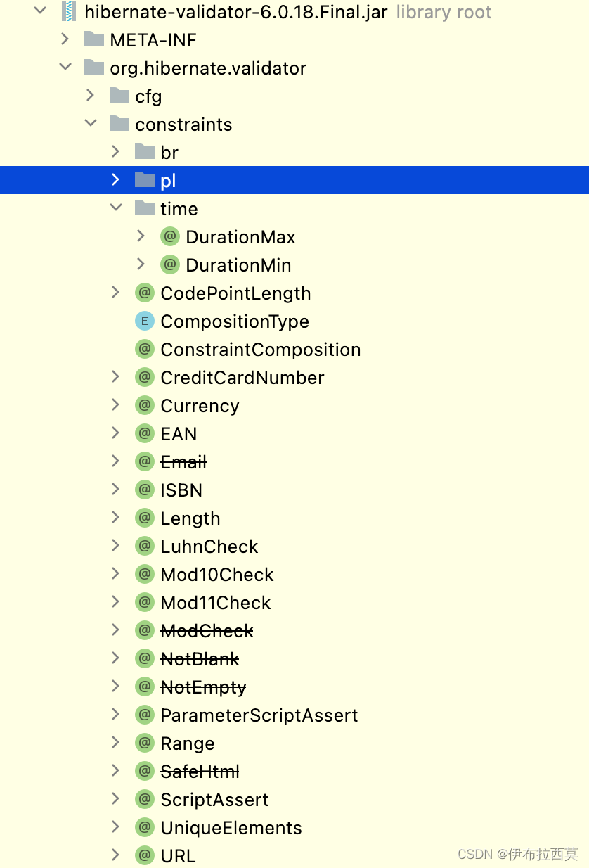589x868 pixels.
Task: Expand the ParameterScriptAssert node arrow
Action: 116,714
